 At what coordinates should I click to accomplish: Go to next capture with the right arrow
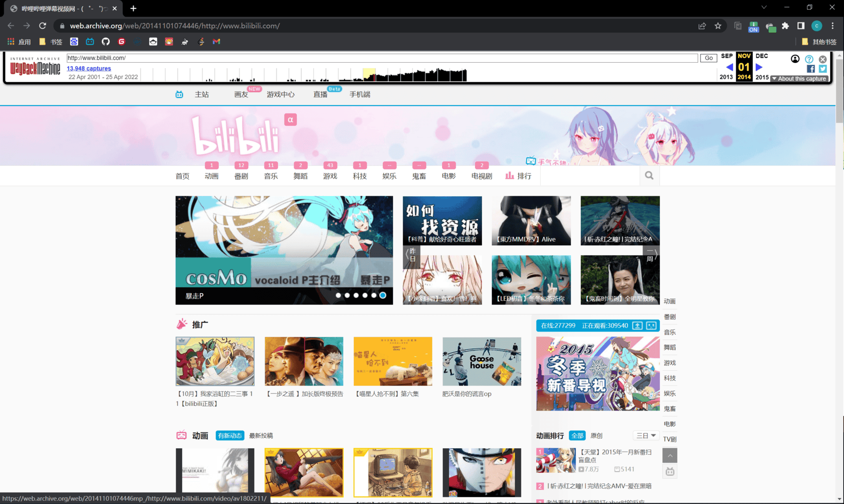(x=759, y=67)
